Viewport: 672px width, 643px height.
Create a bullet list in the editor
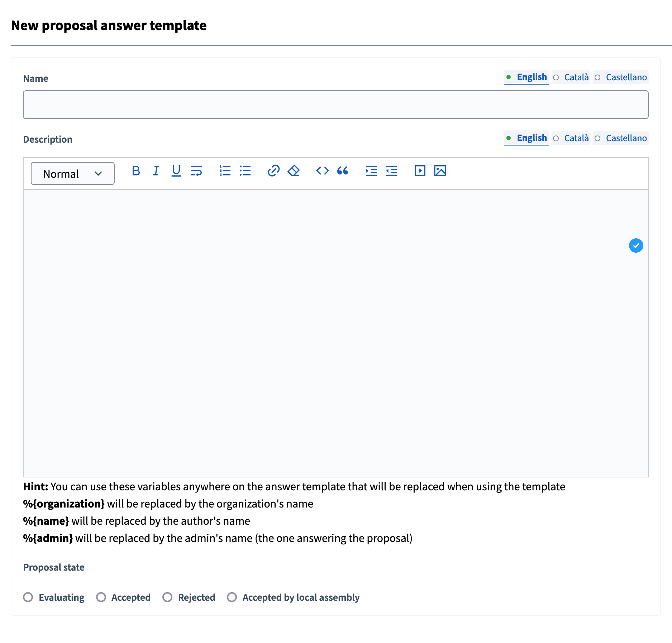(x=245, y=171)
